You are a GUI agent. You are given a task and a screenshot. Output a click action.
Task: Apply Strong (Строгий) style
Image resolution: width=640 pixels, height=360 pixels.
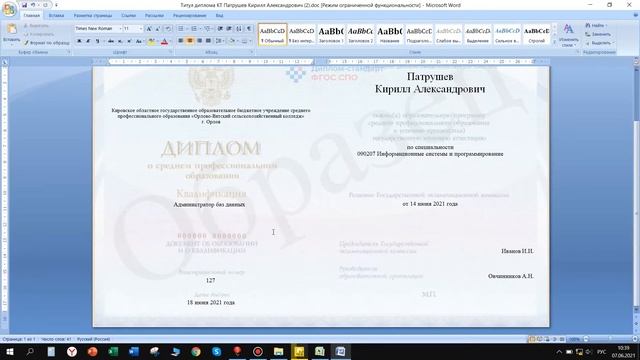(537, 34)
